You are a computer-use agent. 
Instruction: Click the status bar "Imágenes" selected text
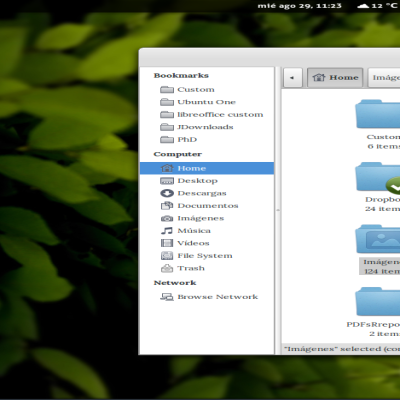pos(342,349)
